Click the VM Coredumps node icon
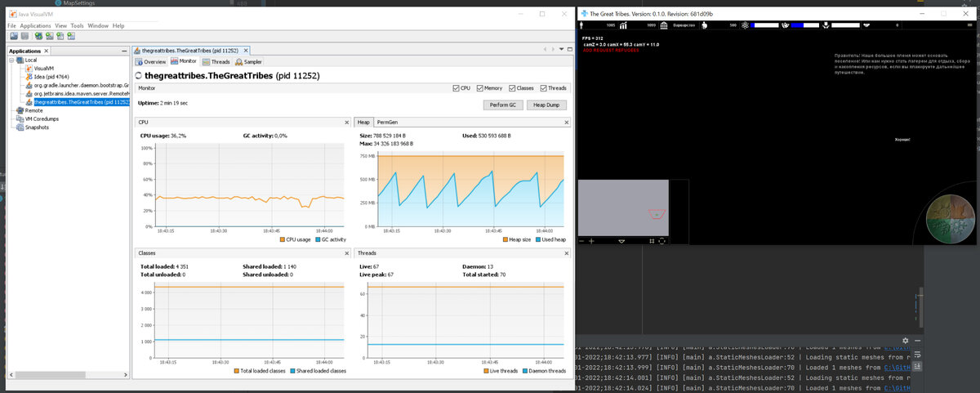The width and height of the screenshot is (980, 393). tap(20, 119)
